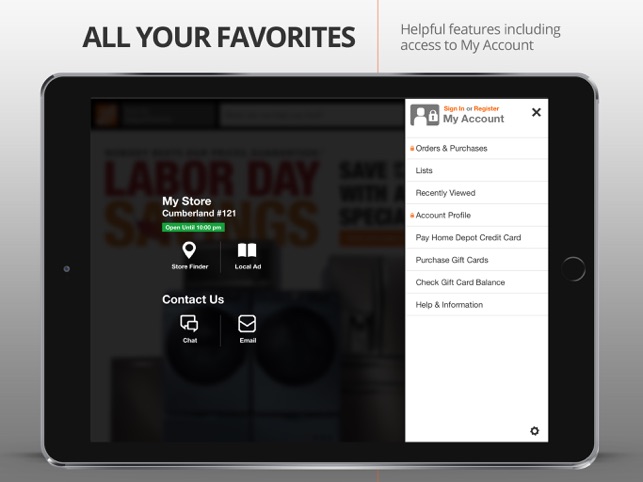Close the My Account side panel

pos(536,112)
